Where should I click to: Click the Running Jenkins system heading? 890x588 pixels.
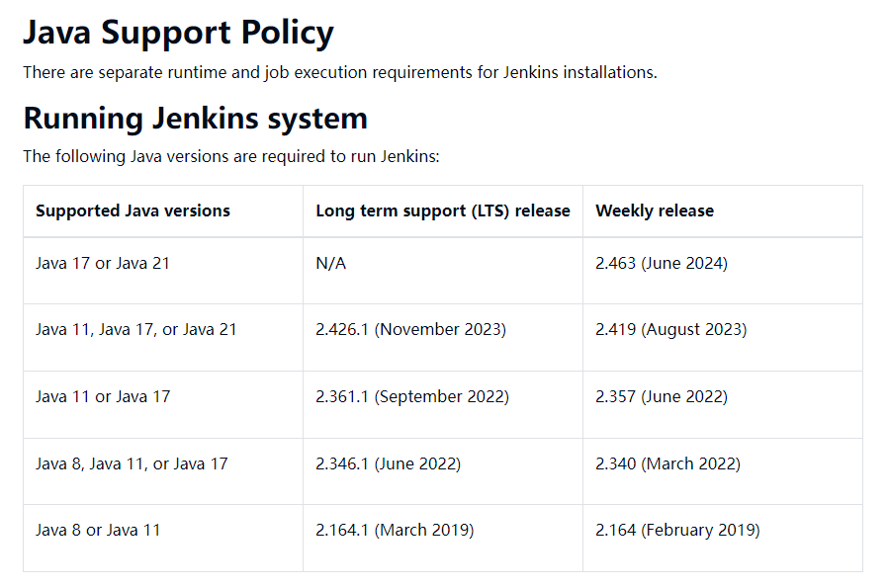[x=195, y=119]
